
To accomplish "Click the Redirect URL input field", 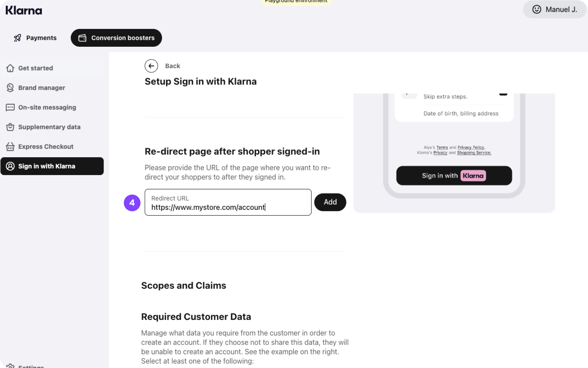I will click(228, 203).
